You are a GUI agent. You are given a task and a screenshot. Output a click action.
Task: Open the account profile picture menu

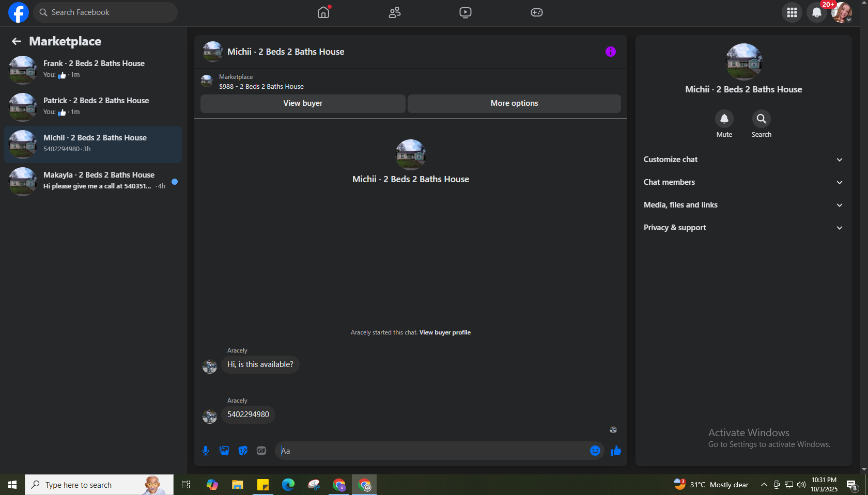(842, 12)
